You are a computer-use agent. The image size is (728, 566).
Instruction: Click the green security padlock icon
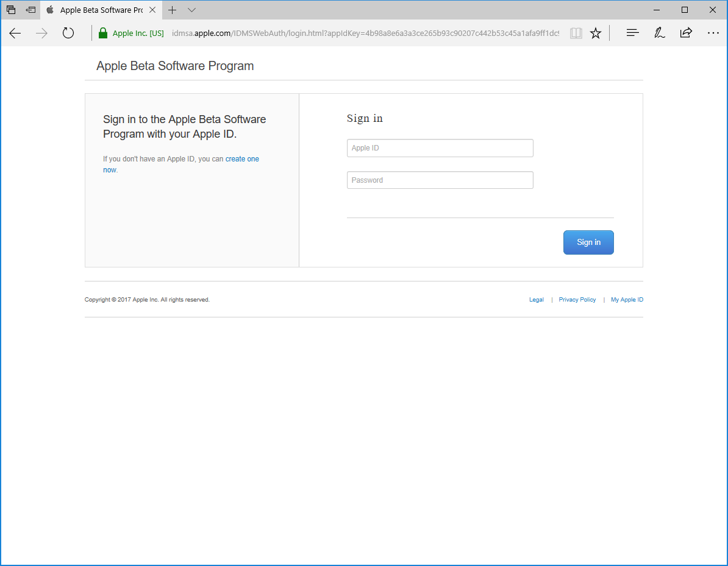pos(103,34)
